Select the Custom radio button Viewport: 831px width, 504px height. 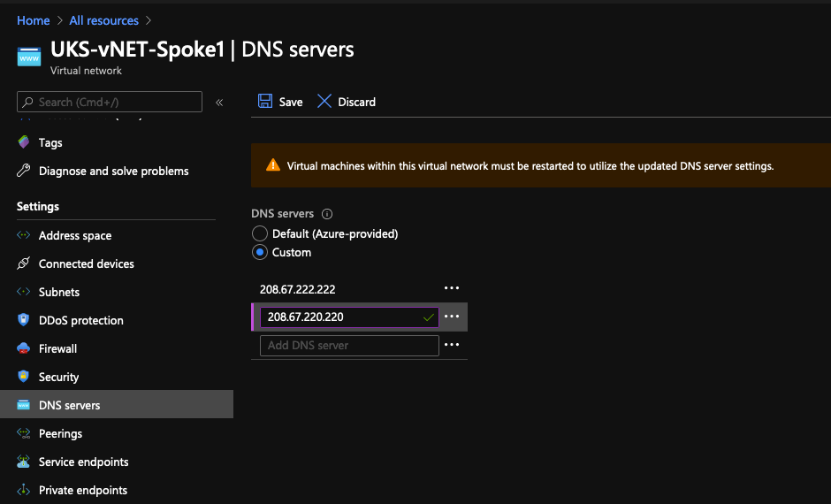[260, 252]
